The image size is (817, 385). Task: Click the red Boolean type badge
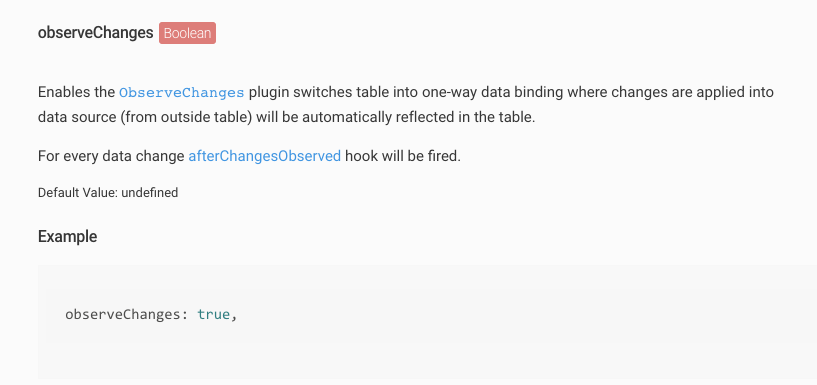(188, 33)
